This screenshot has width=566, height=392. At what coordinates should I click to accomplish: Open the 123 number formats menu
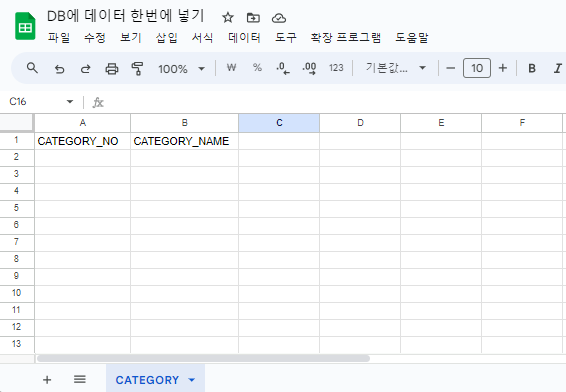coord(336,68)
